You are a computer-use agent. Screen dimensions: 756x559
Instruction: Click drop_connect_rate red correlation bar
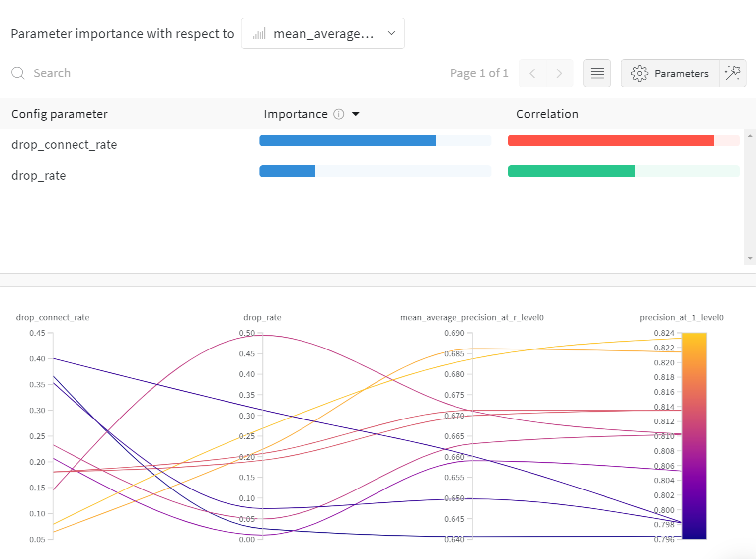[x=611, y=140]
